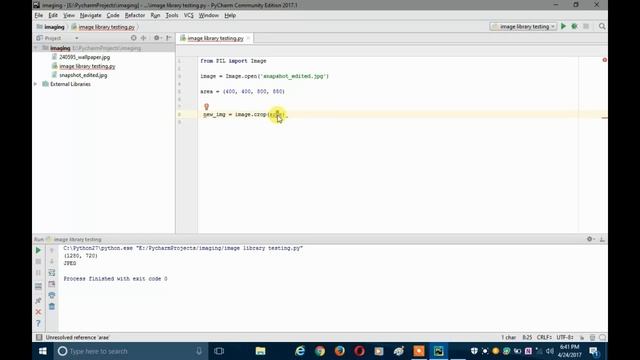
Task: Click the CRLF line separator selector
Action: (544, 338)
